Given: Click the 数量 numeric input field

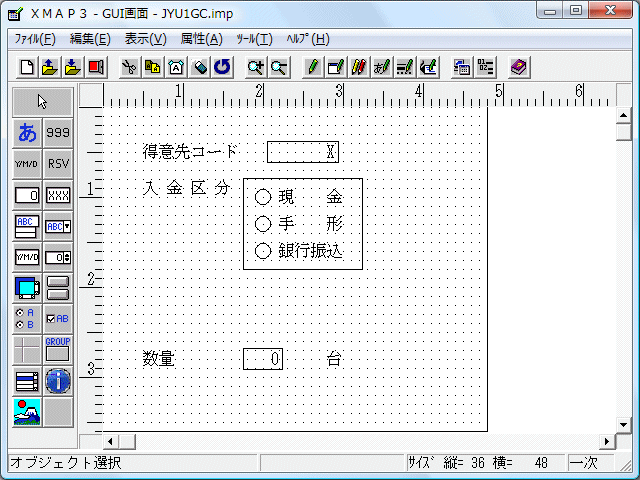Looking at the screenshot, I should [x=263, y=359].
